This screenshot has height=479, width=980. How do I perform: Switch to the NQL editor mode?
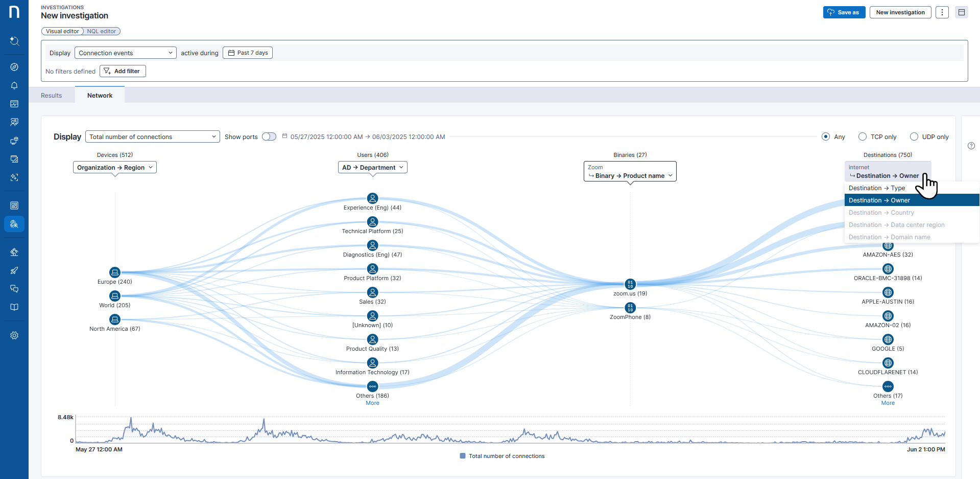[101, 31]
